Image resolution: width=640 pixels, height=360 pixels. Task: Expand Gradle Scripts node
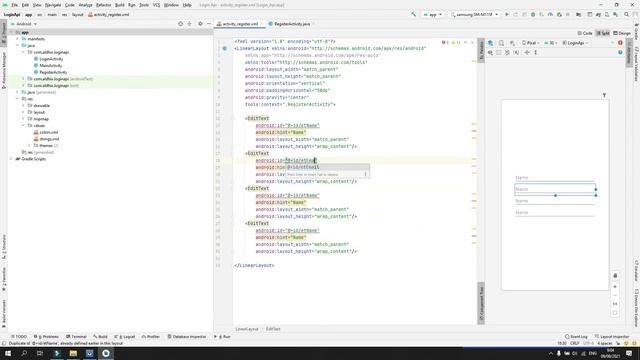[11, 159]
